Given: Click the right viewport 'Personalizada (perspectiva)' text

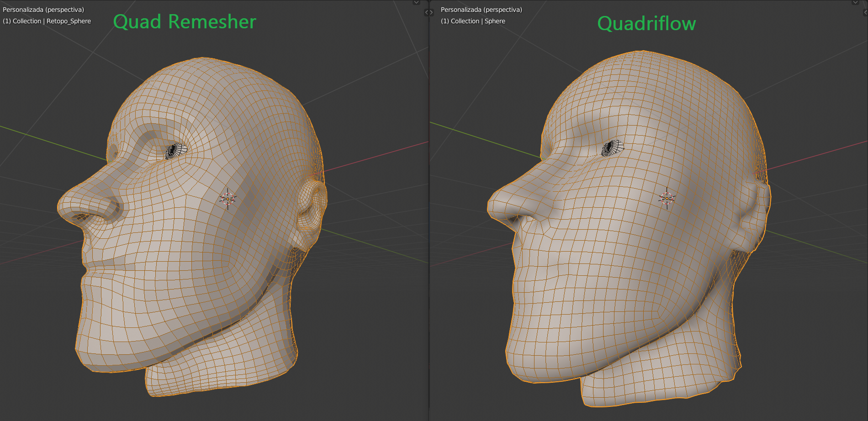Looking at the screenshot, I should (x=482, y=10).
